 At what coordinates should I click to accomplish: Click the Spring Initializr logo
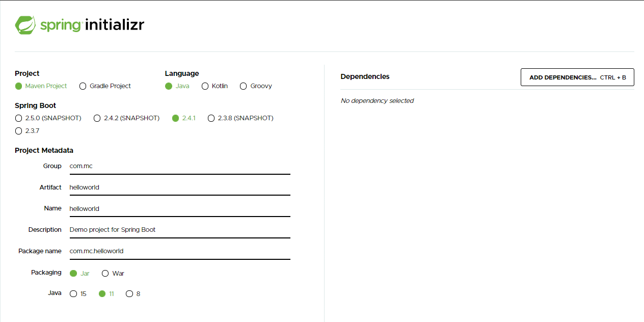pyautogui.click(x=79, y=24)
